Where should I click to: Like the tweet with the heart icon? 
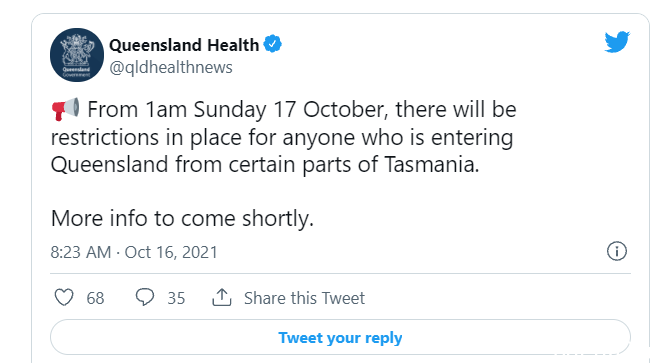tap(64, 297)
